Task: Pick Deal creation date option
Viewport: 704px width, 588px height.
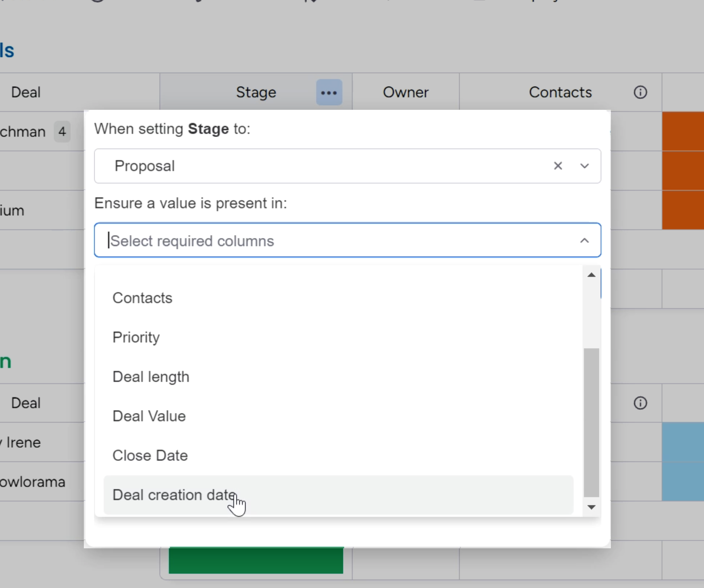Action: (x=174, y=495)
